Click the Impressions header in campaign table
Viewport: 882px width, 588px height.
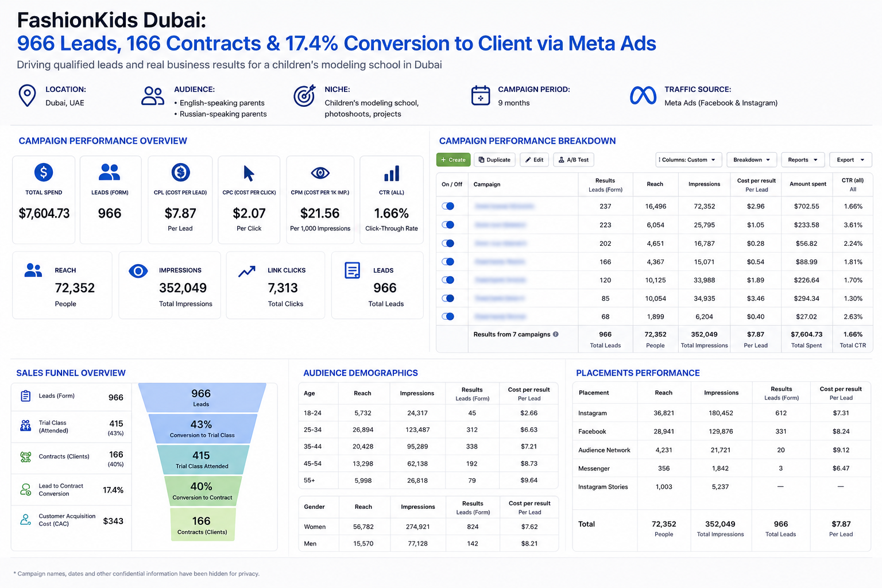click(x=704, y=184)
